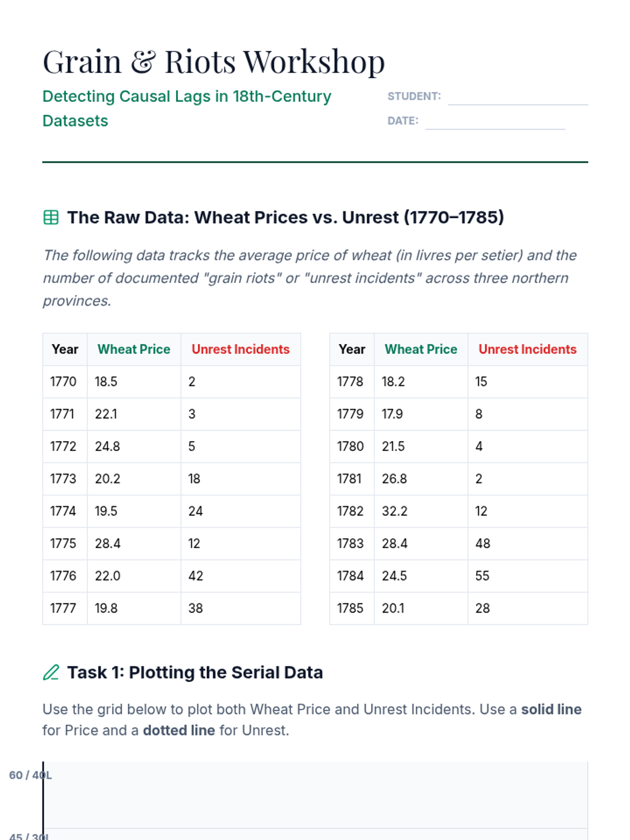Screen dimensions: 630x840
Task: Select the 1770 year cell
Action: pos(64,382)
